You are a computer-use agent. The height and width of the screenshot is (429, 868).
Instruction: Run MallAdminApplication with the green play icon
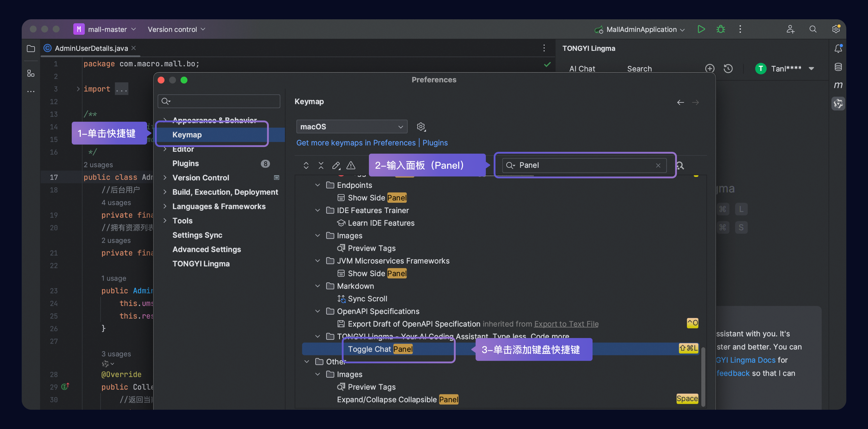pyautogui.click(x=701, y=29)
